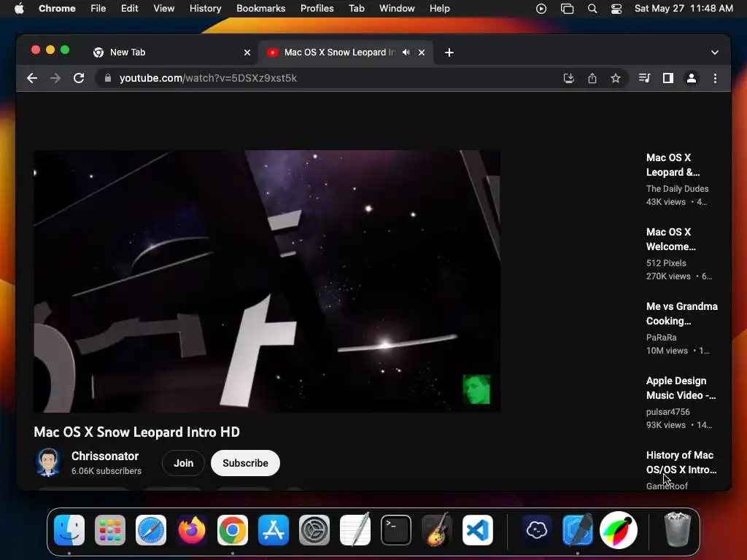Screen dimensions: 747x560
Task: Open media controls in Chrome toolbar
Action: [x=644, y=78]
